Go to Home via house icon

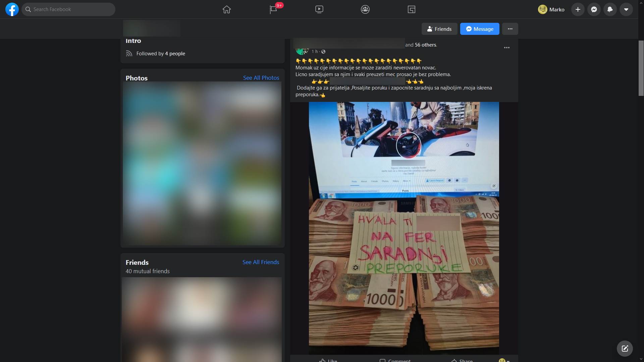(227, 9)
